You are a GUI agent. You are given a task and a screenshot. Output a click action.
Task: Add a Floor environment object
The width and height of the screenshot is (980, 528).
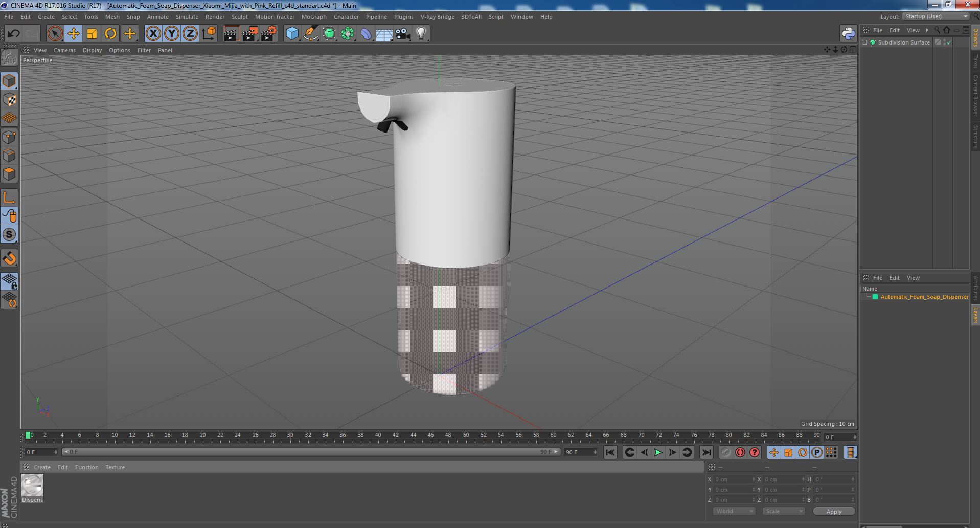point(384,34)
